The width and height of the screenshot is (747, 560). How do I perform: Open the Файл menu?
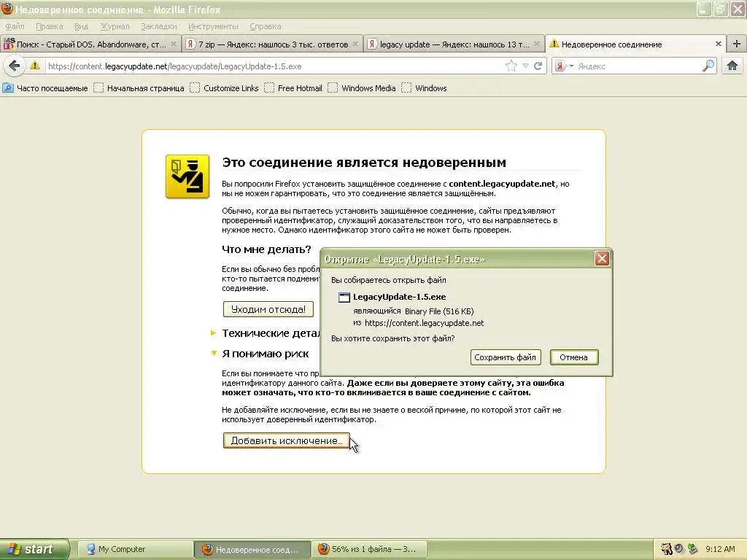(x=15, y=26)
